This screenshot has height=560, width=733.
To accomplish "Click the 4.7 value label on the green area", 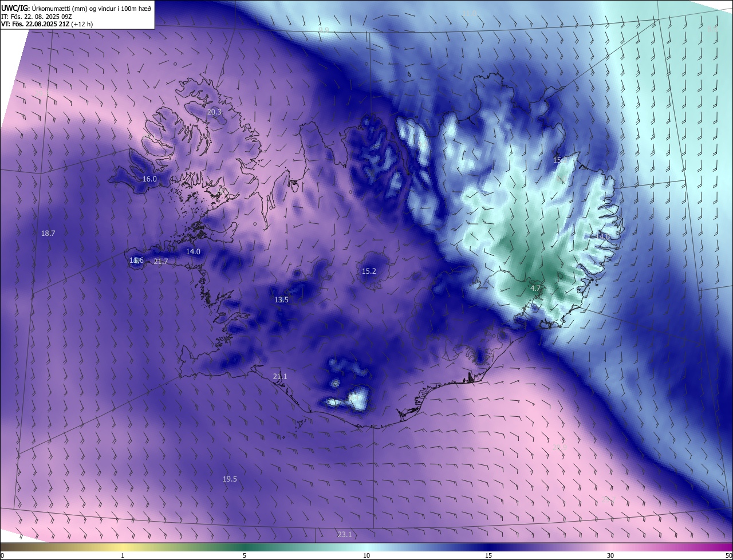I will coord(535,288).
